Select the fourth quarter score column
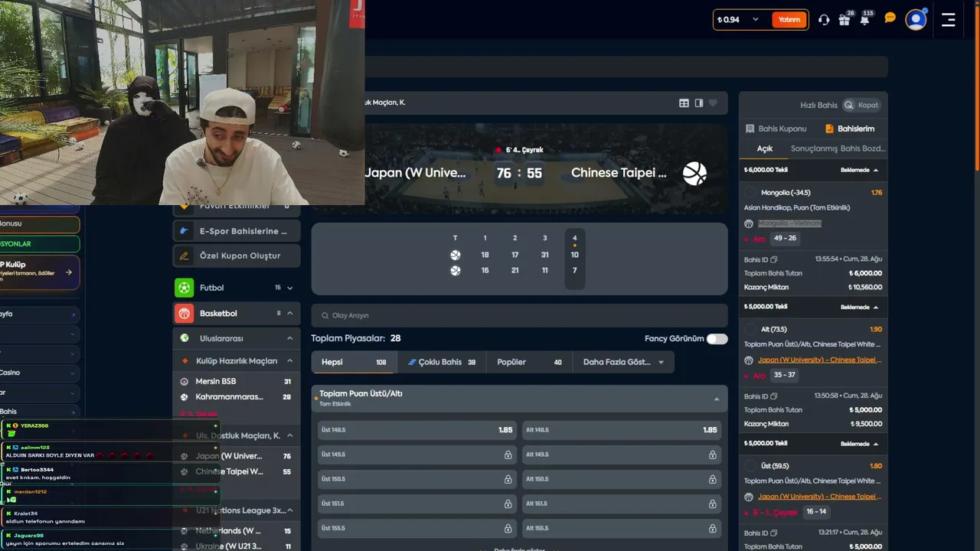980x551 pixels. coord(575,259)
